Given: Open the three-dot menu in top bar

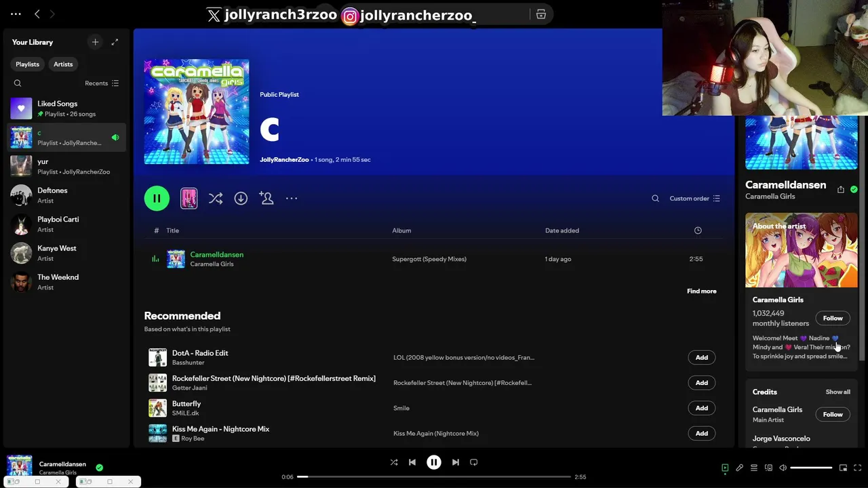Looking at the screenshot, I should click(x=16, y=14).
